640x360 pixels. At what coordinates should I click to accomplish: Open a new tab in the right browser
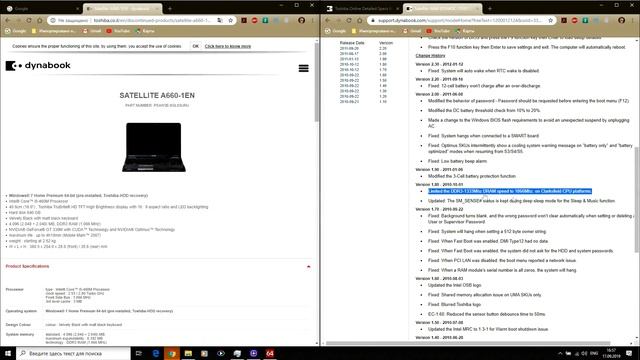pyautogui.click(x=490, y=8)
